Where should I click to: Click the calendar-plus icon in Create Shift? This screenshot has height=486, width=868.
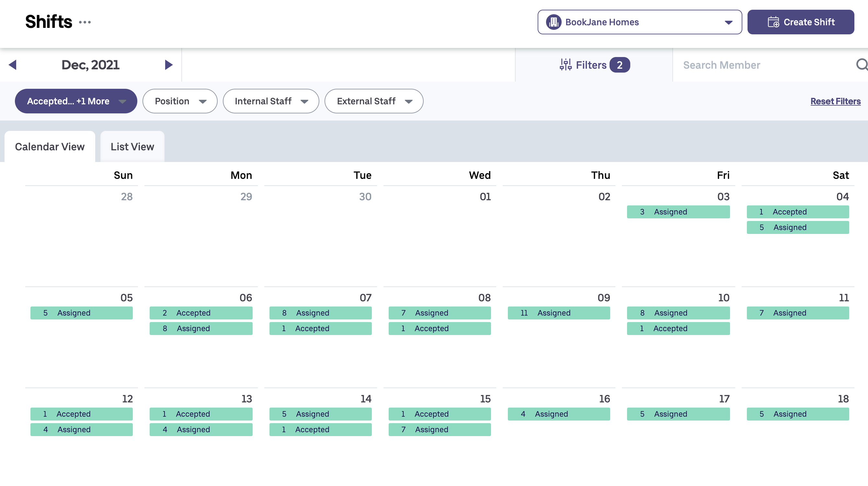pyautogui.click(x=773, y=22)
